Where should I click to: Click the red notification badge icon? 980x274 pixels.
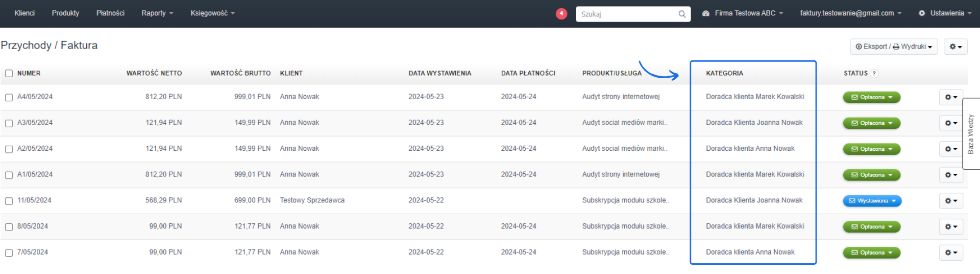coord(561,14)
